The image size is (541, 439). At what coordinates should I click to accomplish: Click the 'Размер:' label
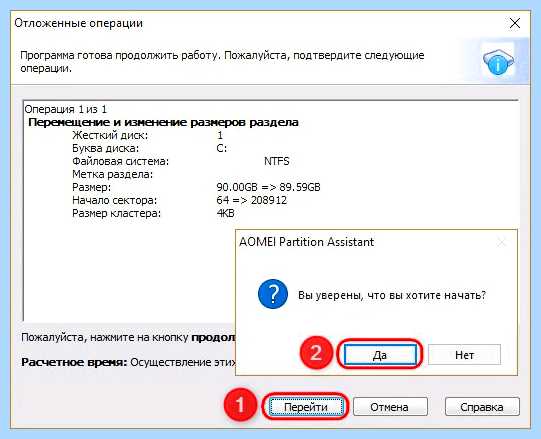(91, 187)
